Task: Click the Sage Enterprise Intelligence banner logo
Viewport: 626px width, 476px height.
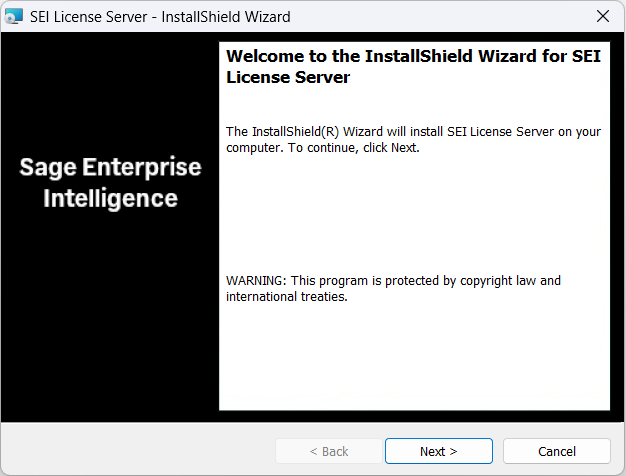Action: 110,183
